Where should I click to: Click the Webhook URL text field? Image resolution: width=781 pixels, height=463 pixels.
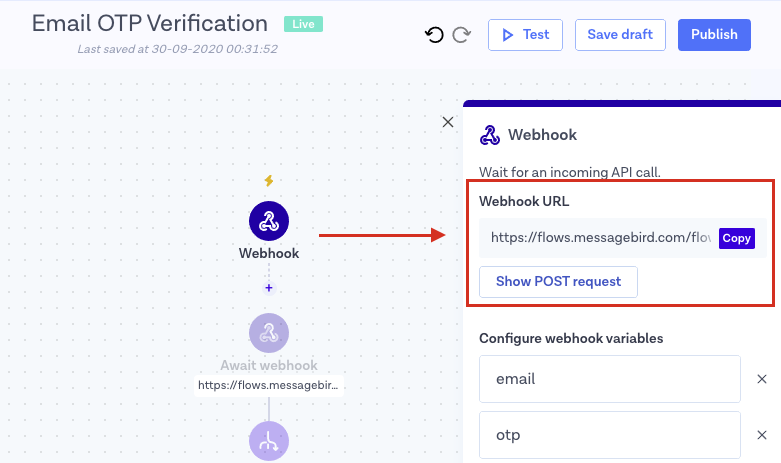[598, 238]
